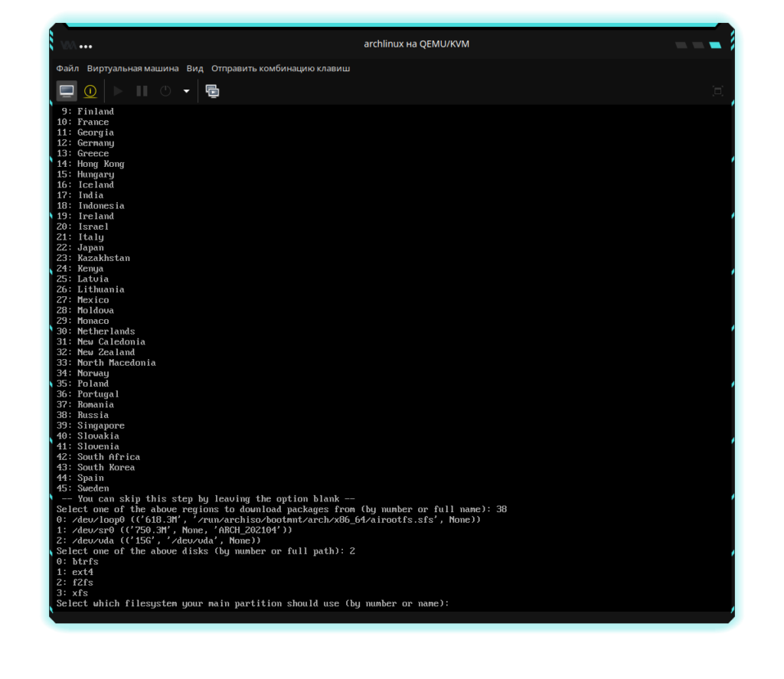Viewport: 784px width, 679px height.
Task: Click the filesystem selection prompt line
Action: click(x=252, y=603)
